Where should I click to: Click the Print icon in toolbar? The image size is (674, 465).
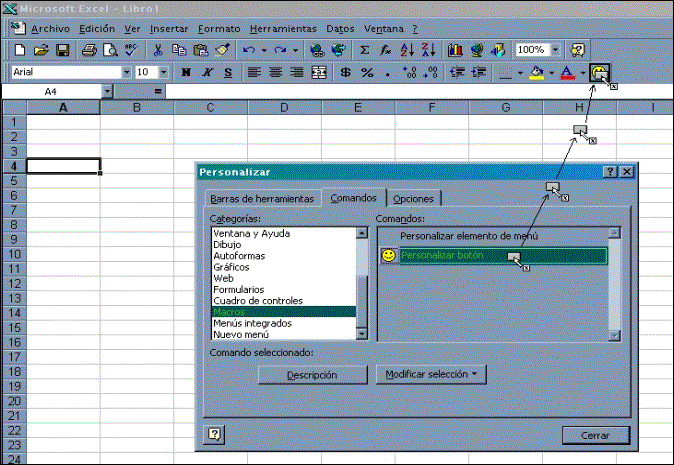[x=89, y=49]
